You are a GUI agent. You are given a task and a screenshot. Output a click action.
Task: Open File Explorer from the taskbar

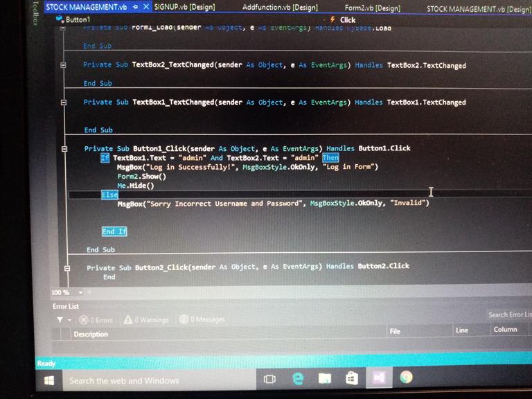(x=325, y=378)
